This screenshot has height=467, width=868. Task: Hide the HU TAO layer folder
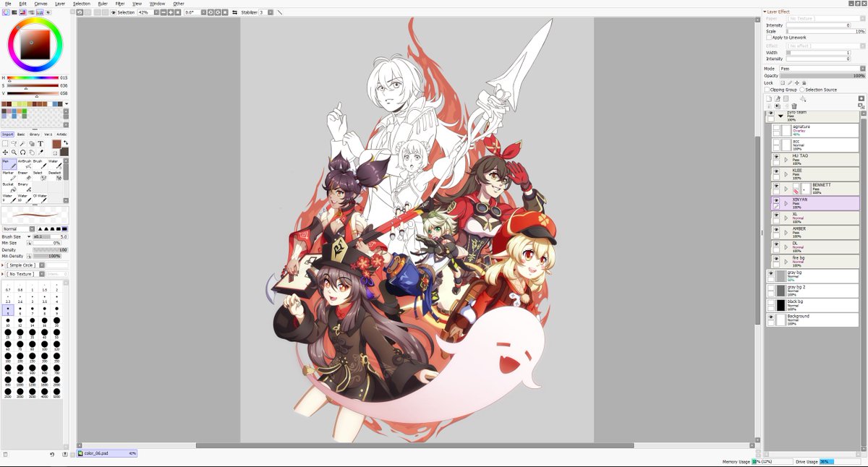pos(776,157)
